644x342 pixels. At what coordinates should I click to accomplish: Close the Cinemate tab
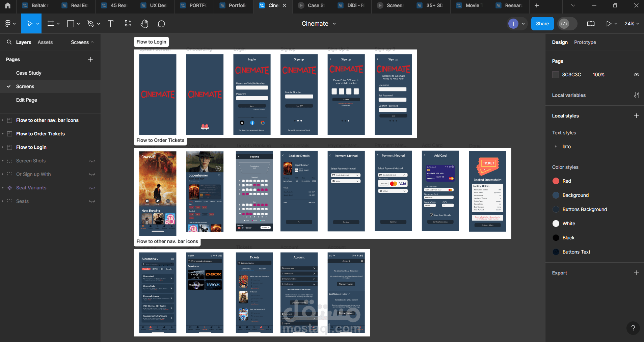[285, 5]
